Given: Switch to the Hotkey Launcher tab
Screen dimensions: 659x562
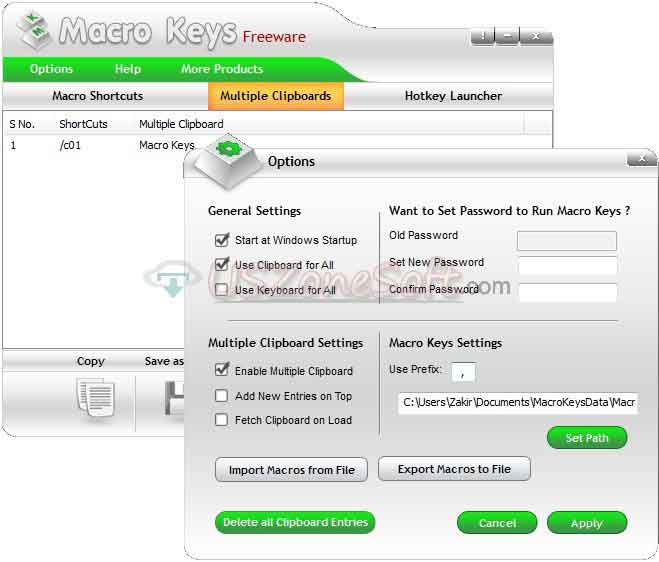Looking at the screenshot, I should [x=453, y=96].
